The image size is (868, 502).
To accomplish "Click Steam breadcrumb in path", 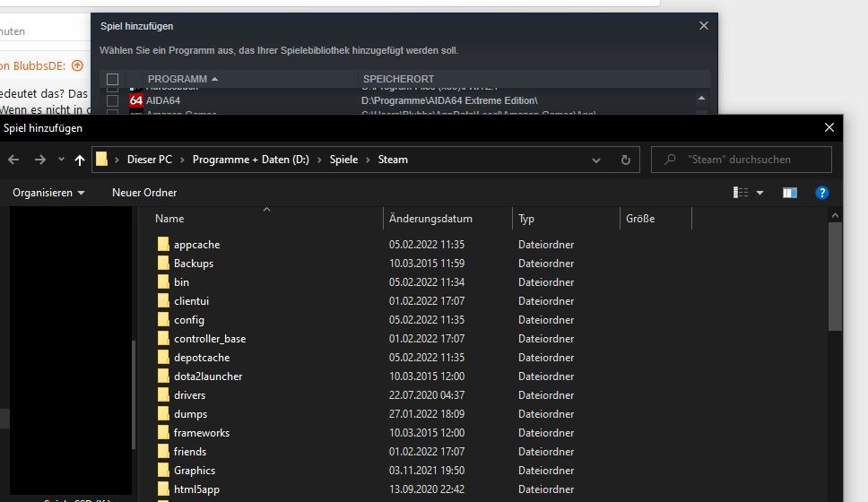I will pyautogui.click(x=393, y=160).
